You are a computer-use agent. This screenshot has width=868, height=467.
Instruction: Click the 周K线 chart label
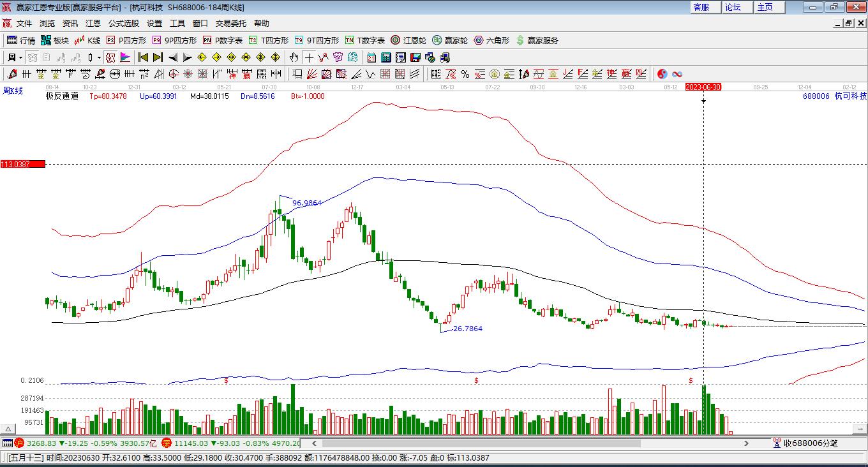[x=13, y=91]
